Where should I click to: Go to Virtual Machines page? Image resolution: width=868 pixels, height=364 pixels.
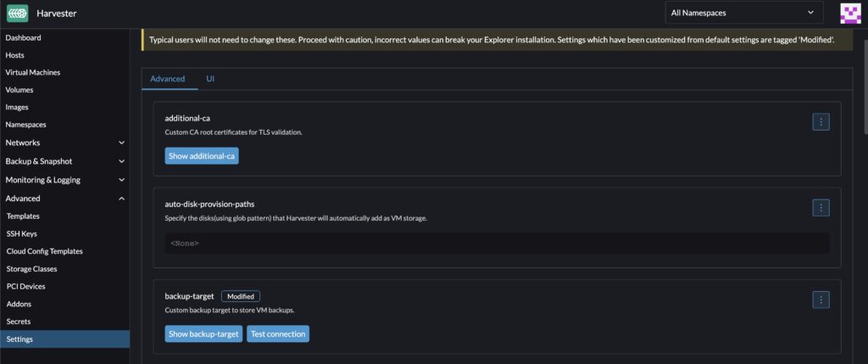point(33,72)
